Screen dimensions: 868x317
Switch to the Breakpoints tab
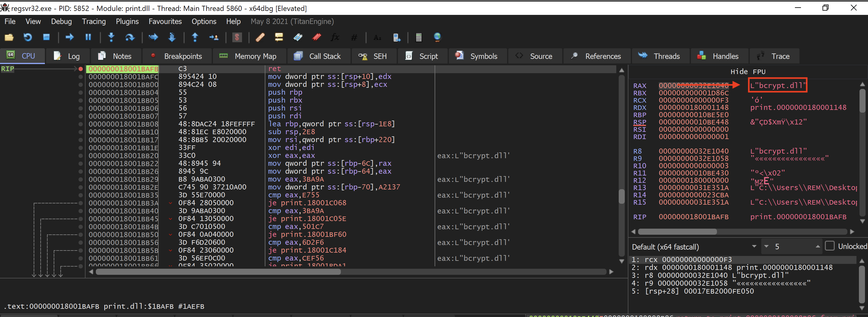tap(177, 56)
